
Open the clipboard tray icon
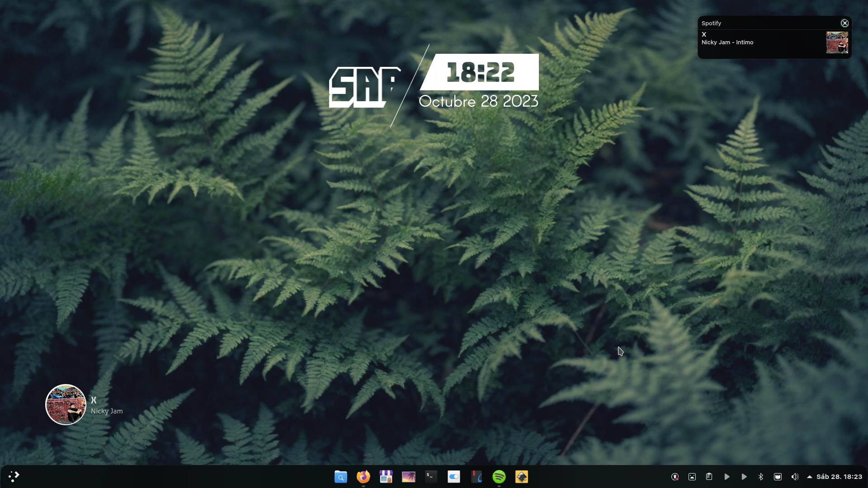tap(709, 477)
